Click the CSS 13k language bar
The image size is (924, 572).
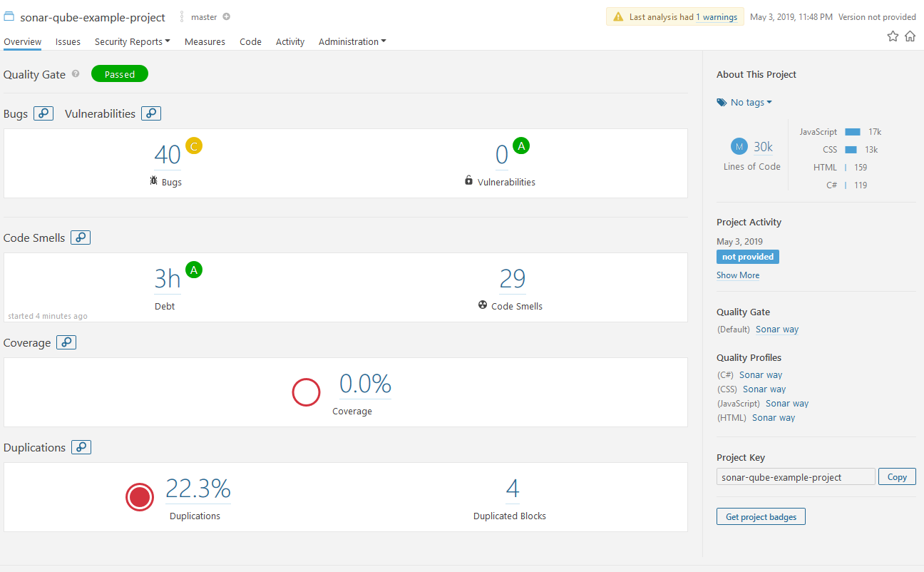pos(850,150)
